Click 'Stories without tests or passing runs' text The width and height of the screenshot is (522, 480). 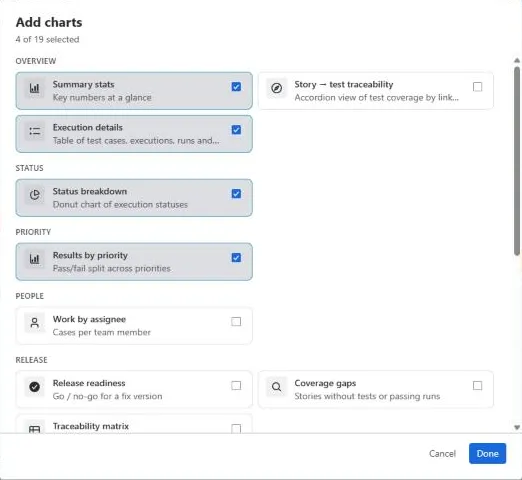(367, 396)
